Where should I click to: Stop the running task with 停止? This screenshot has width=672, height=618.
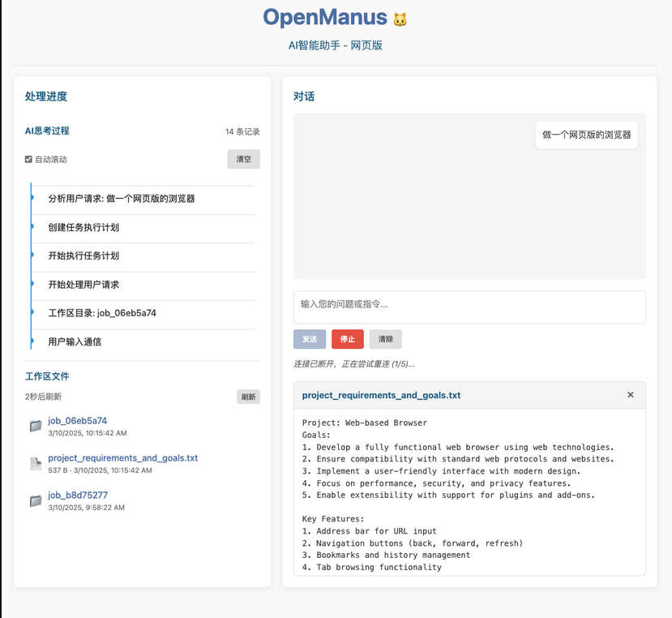[x=348, y=339]
